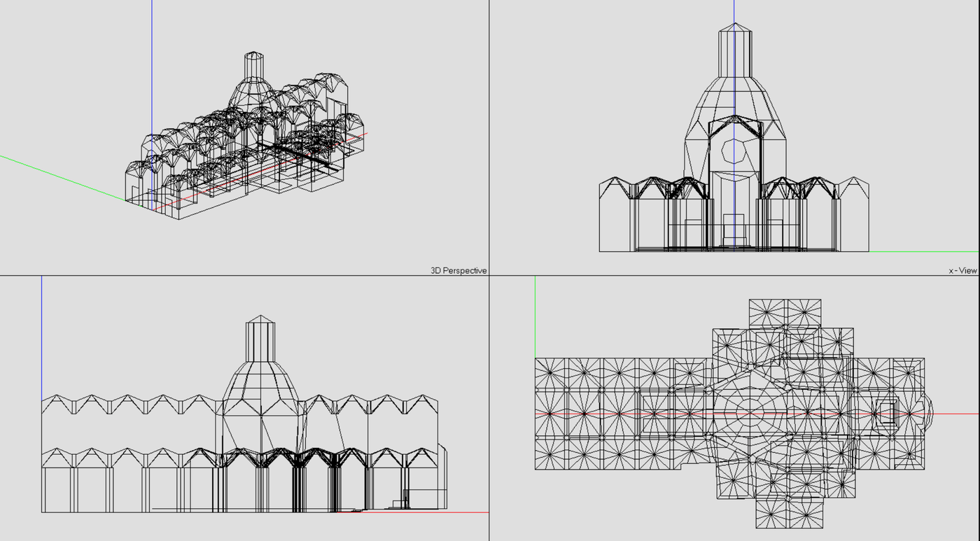Click the green axis in top plan view

535,315
